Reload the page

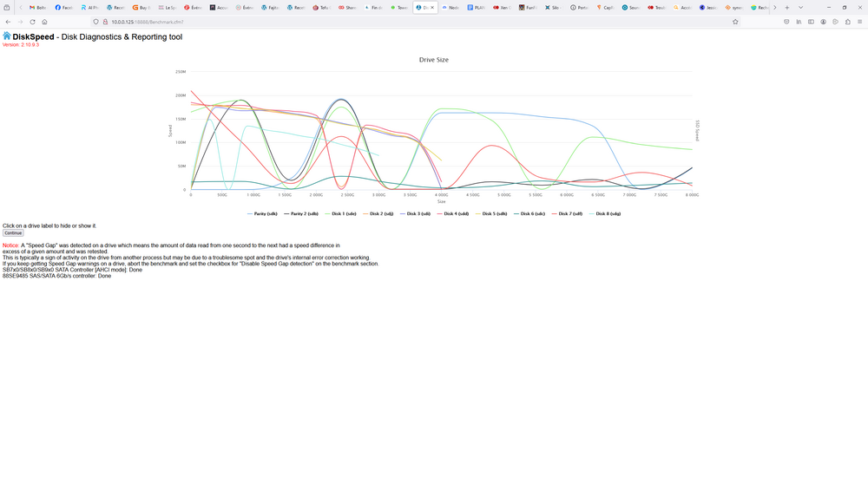click(32, 23)
